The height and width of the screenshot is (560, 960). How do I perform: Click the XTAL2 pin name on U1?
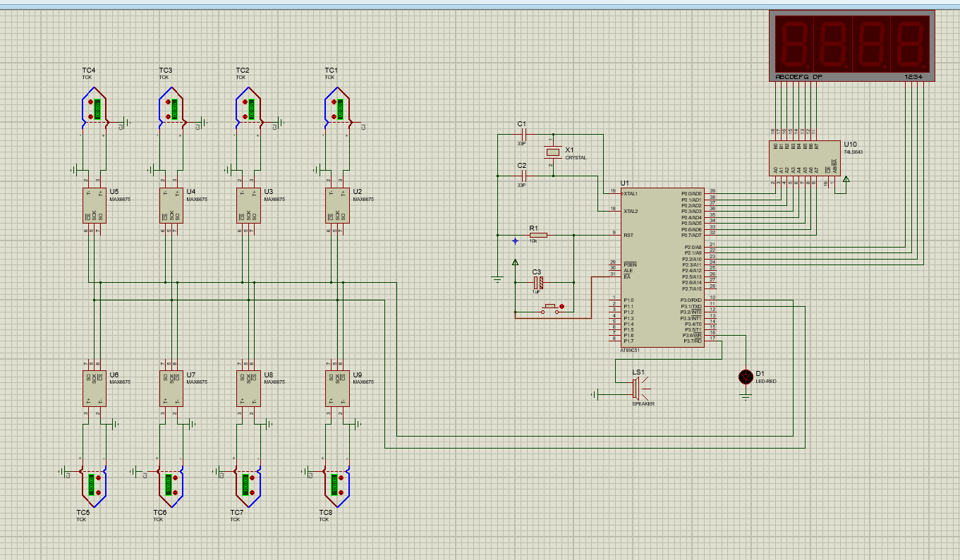[x=631, y=211]
